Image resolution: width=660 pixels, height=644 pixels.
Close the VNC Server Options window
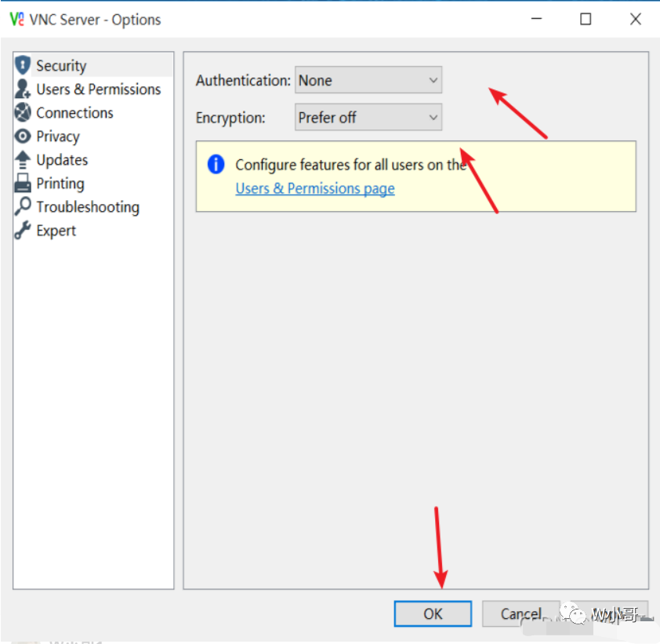[635, 19]
